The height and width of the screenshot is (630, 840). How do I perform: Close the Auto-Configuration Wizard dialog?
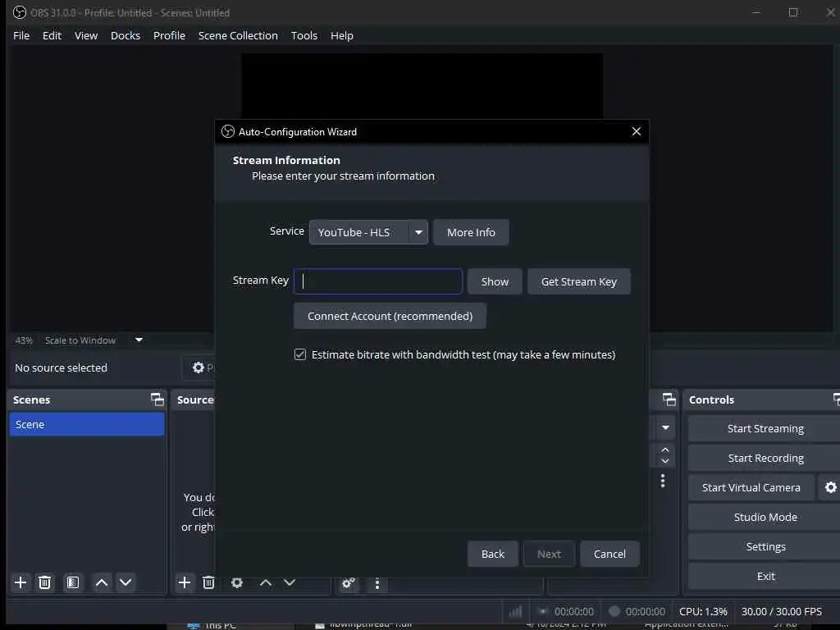(636, 132)
